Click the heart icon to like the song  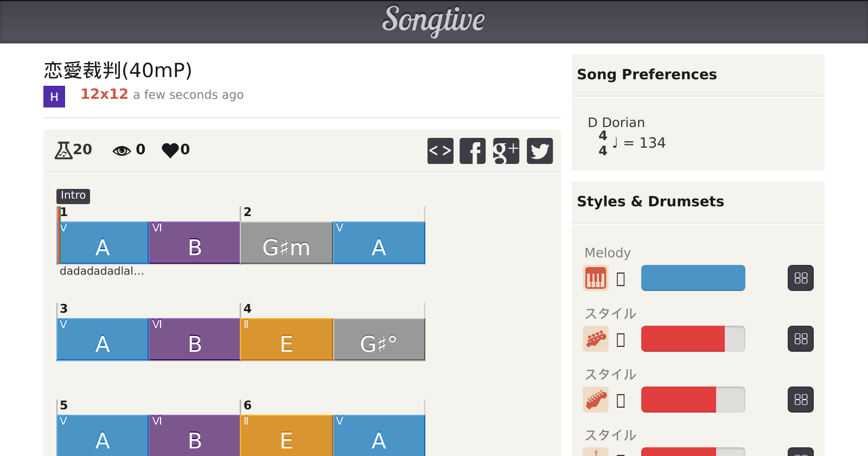170,150
